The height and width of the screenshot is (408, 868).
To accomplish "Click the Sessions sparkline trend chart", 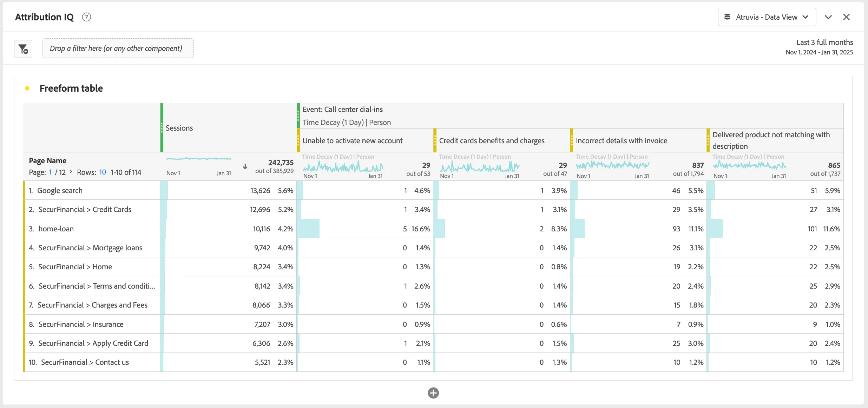I will [199, 159].
